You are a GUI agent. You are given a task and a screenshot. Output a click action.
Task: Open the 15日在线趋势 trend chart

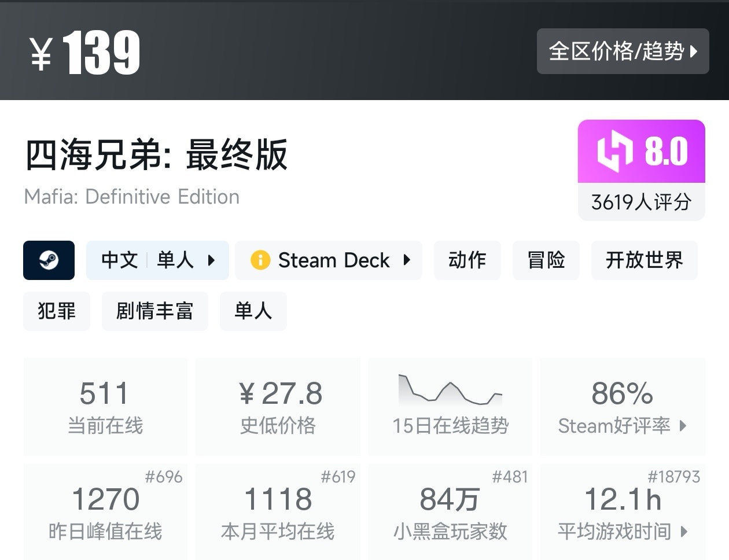(x=450, y=407)
